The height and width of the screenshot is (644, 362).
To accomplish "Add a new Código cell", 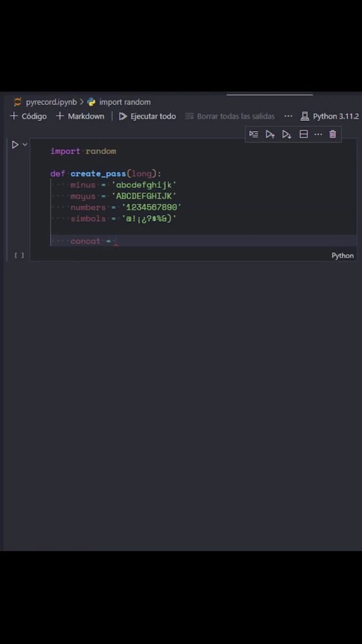I will coord(28,116).
